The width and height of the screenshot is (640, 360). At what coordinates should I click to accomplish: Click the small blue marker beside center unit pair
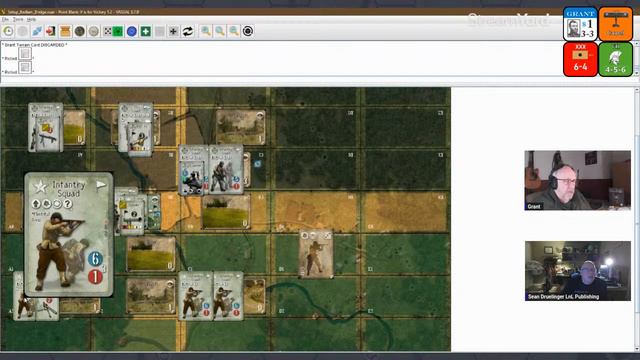(x=258, y=164)
